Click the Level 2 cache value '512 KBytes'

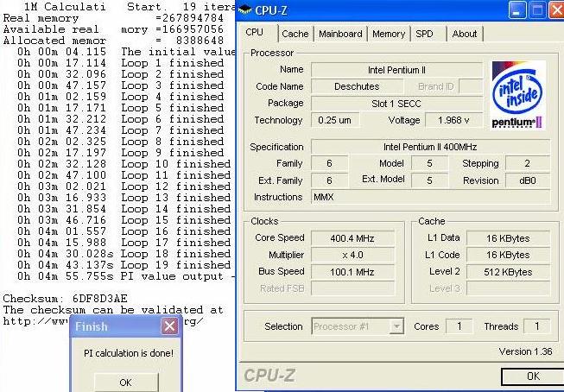(508, 272)
